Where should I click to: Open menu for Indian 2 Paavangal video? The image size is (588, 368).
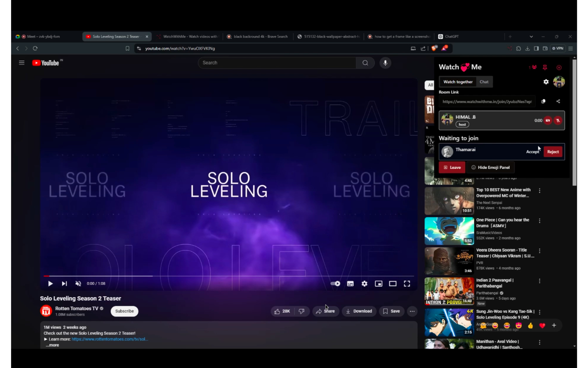(540, 281)
